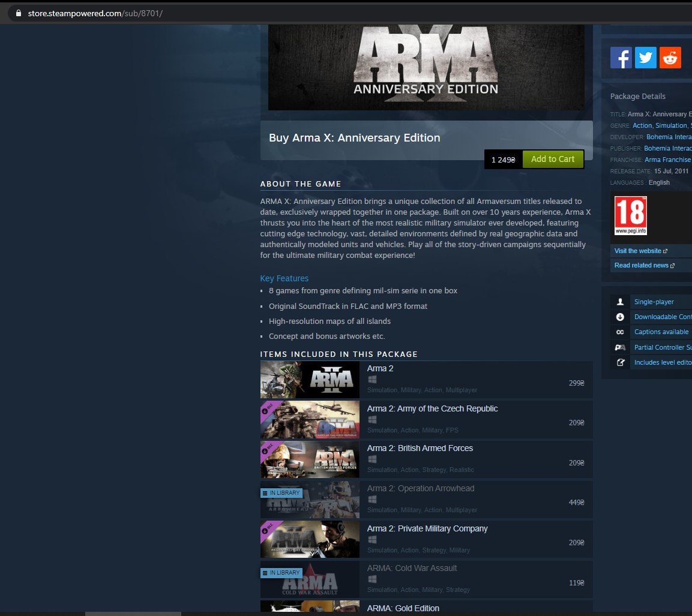Open Bohemia Interactive publisher link
Screen dimensions: 692x616
pos(668,149)
